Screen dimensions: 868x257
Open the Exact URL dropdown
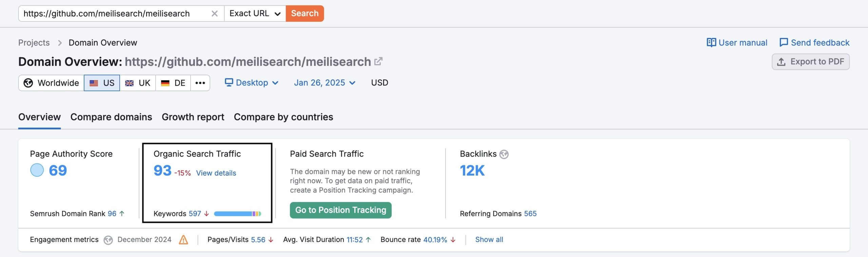(x=255, y=14)
